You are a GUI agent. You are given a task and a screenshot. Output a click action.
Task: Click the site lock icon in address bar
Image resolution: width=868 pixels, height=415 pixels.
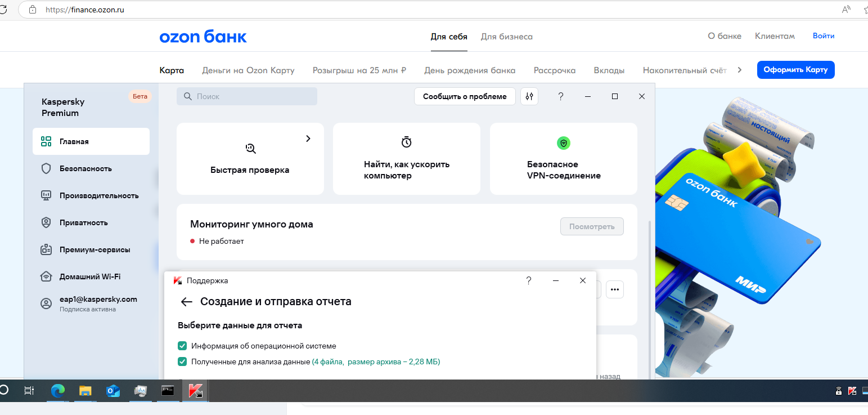click(x=32, y=10)
